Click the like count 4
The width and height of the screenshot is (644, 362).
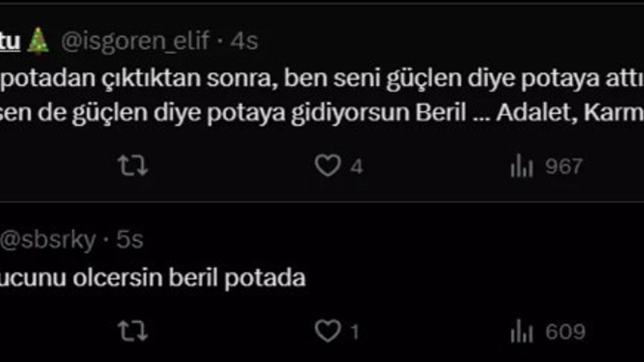356,166
